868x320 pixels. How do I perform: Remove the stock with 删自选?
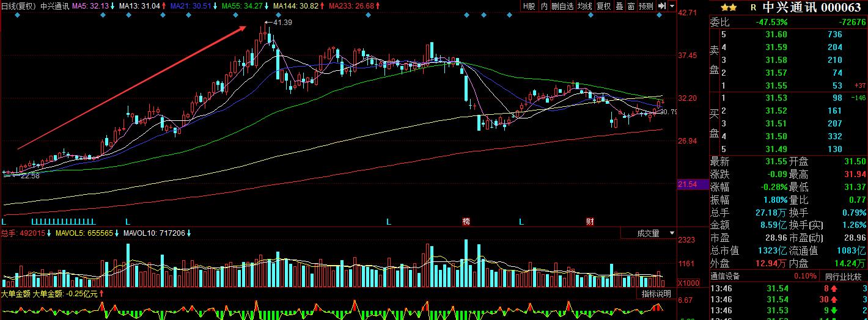pos(563,6)
